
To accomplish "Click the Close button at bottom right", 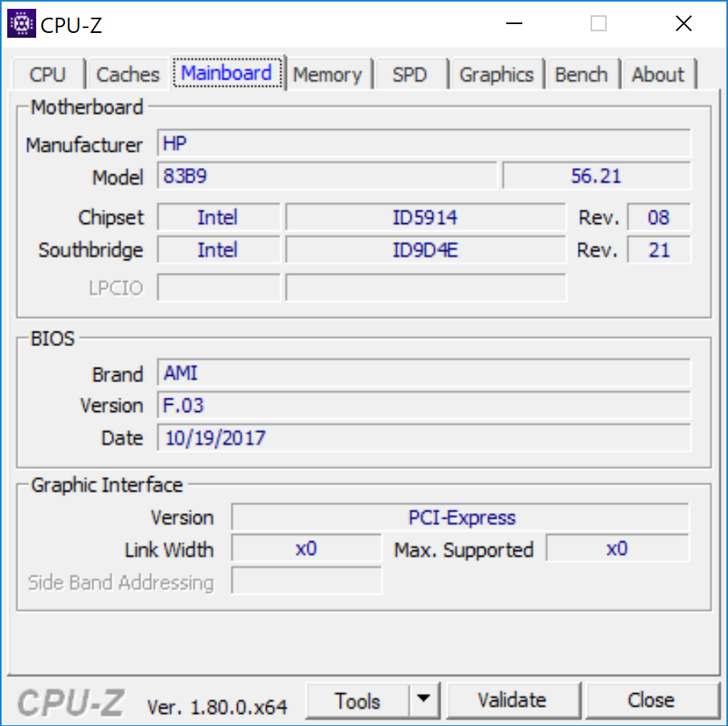I will [x=651, y=701].
